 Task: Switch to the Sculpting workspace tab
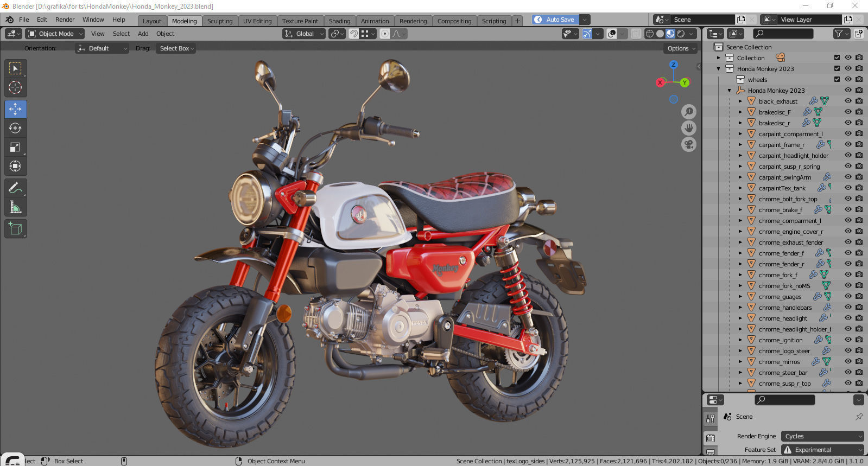(x=220, y=21)
